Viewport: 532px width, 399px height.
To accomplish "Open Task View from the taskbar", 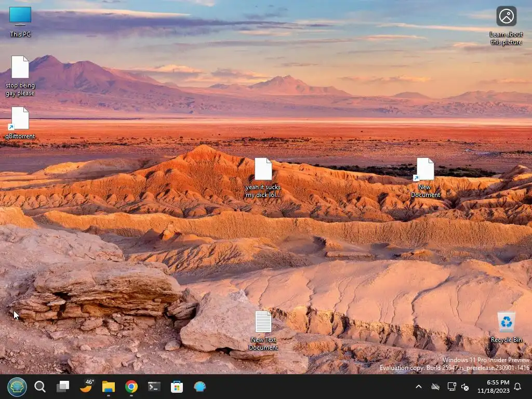I will tap(63, 387).
